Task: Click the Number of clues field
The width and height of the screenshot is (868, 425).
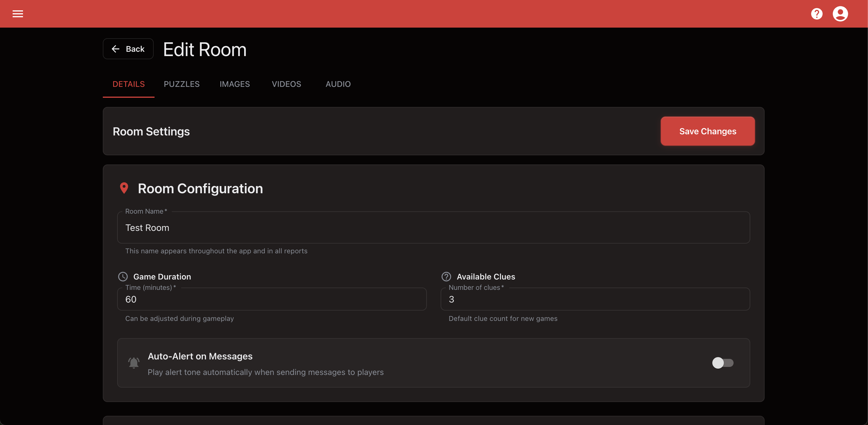Action: [595, 299]
